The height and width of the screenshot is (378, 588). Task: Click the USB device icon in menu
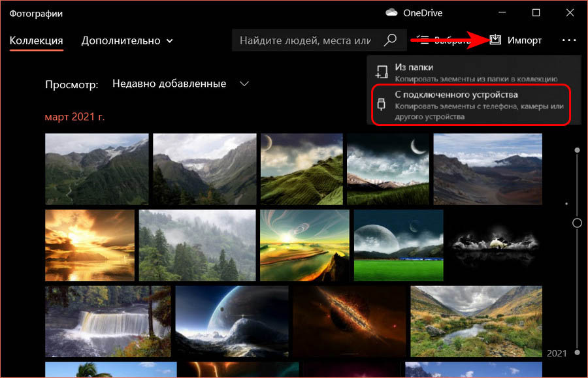pos(382,104)
